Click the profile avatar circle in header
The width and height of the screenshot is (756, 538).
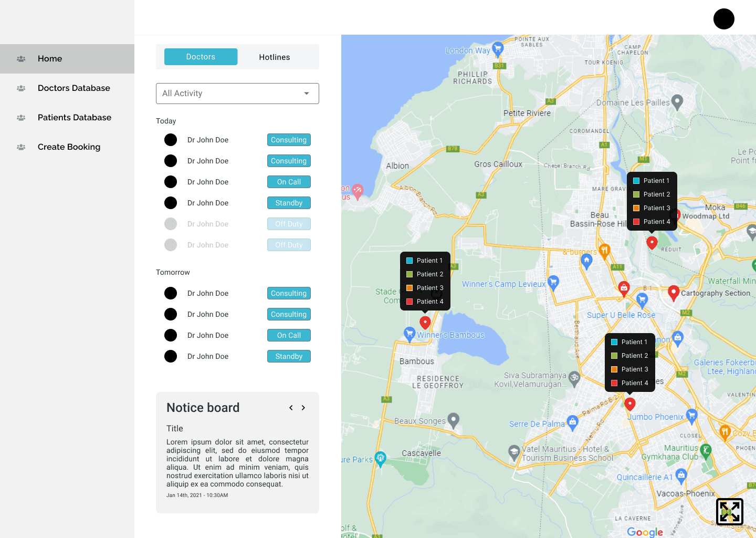pyautogui.click(x=723, y=19)
